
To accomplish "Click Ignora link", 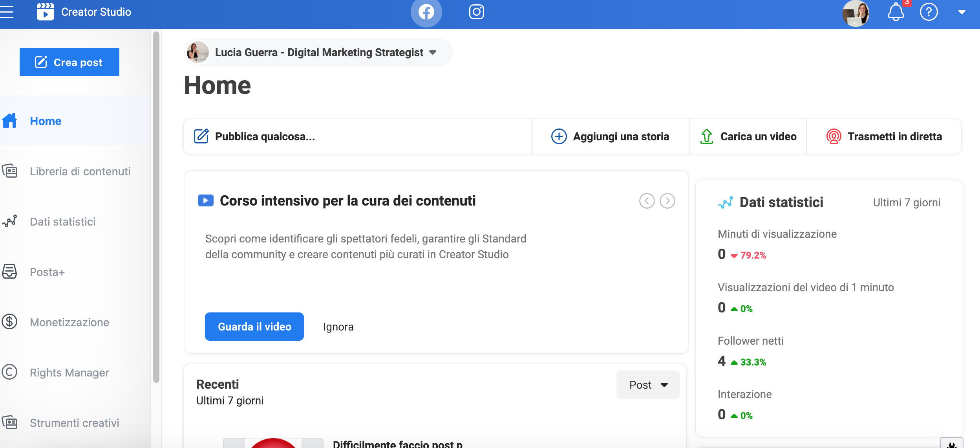I will [x=338, y=327].
